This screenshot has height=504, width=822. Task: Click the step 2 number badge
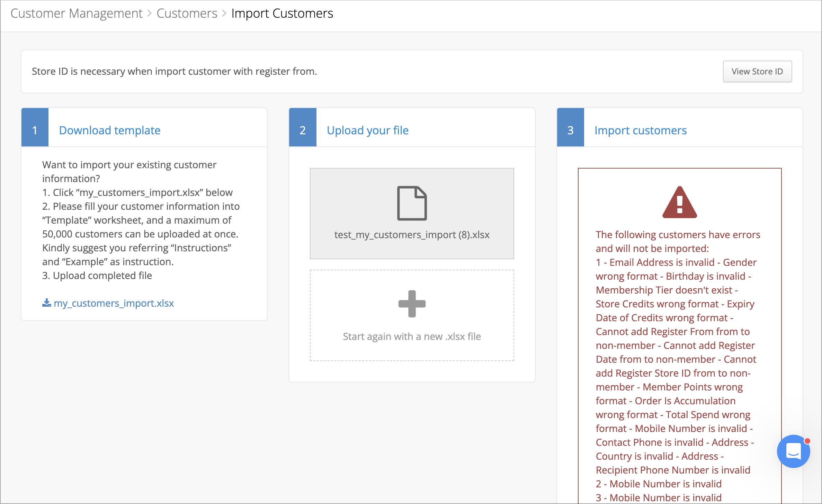(x=303, y=127)
